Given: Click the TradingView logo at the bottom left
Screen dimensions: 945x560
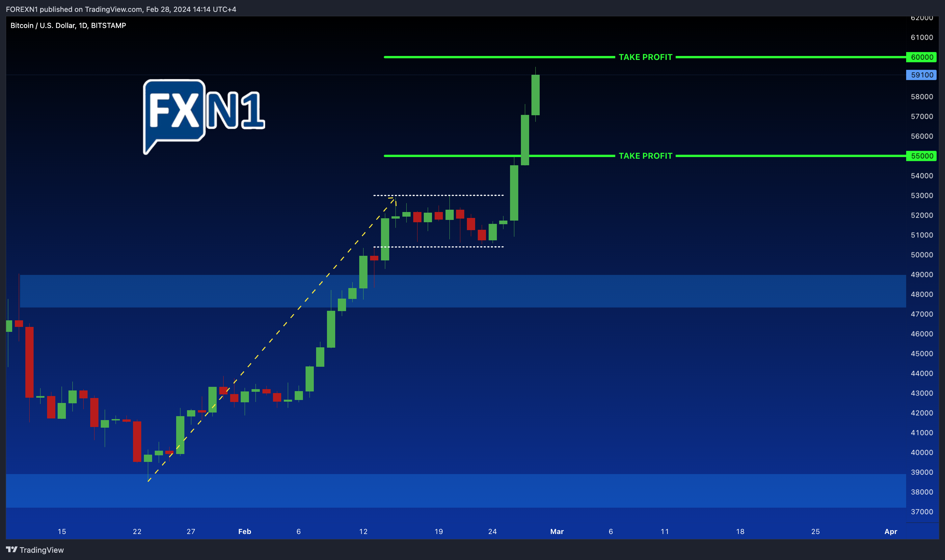Looking at the screenshot, I should (x=35, y=550).
